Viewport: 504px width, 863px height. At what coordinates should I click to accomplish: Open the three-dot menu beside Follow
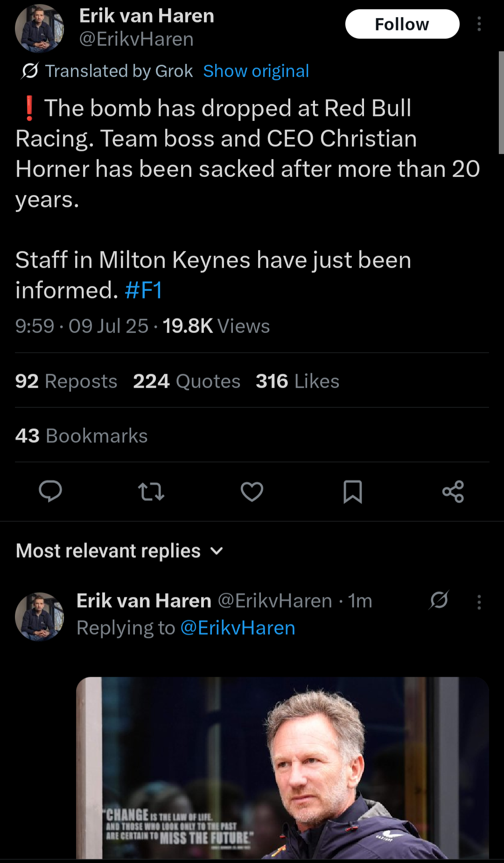tap(479, 24)
